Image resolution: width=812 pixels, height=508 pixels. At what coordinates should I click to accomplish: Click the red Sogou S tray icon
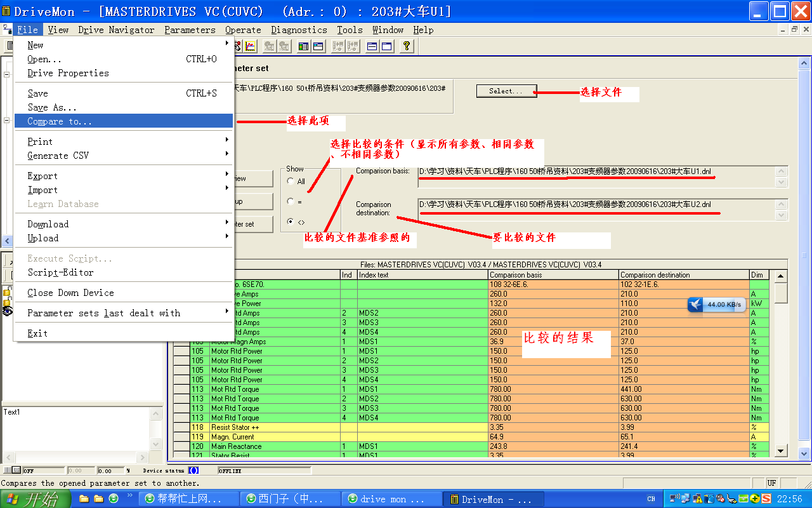(x=766, y=499)
